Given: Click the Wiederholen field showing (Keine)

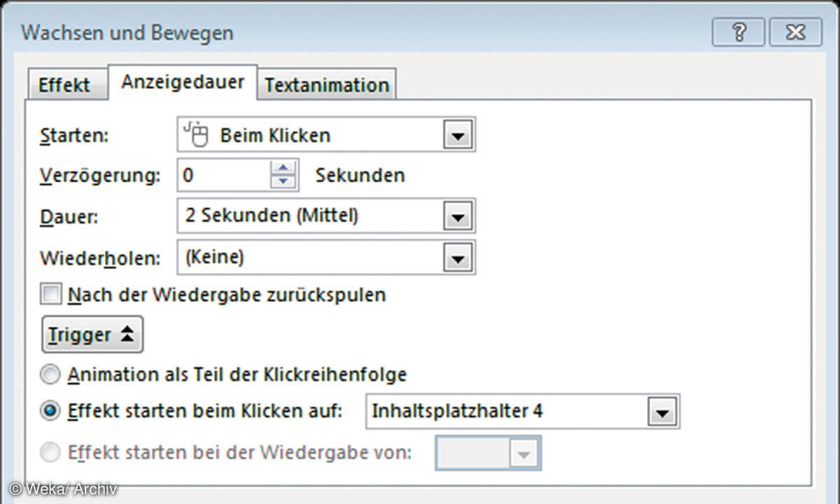Looking at the screenshot, I should click(308, 258).
